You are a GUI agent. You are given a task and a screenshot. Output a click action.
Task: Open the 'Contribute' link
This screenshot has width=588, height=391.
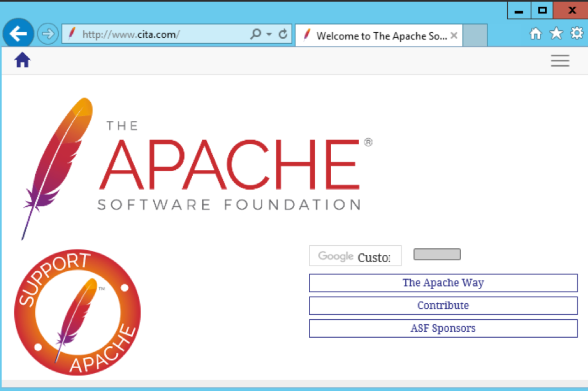tap(443, 305)
